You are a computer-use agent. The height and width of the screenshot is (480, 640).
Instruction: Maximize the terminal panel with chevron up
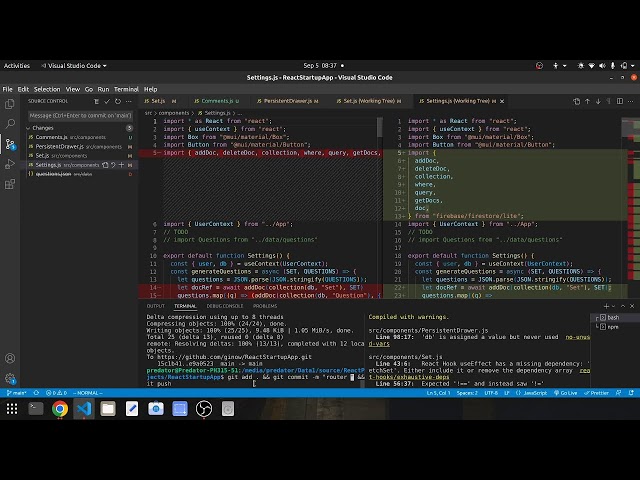point(623,306)
